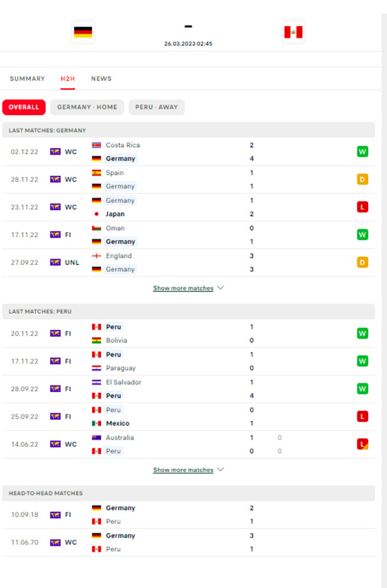
Task: Expand Show more matches under Peru
Action: (x=183, y=470)
